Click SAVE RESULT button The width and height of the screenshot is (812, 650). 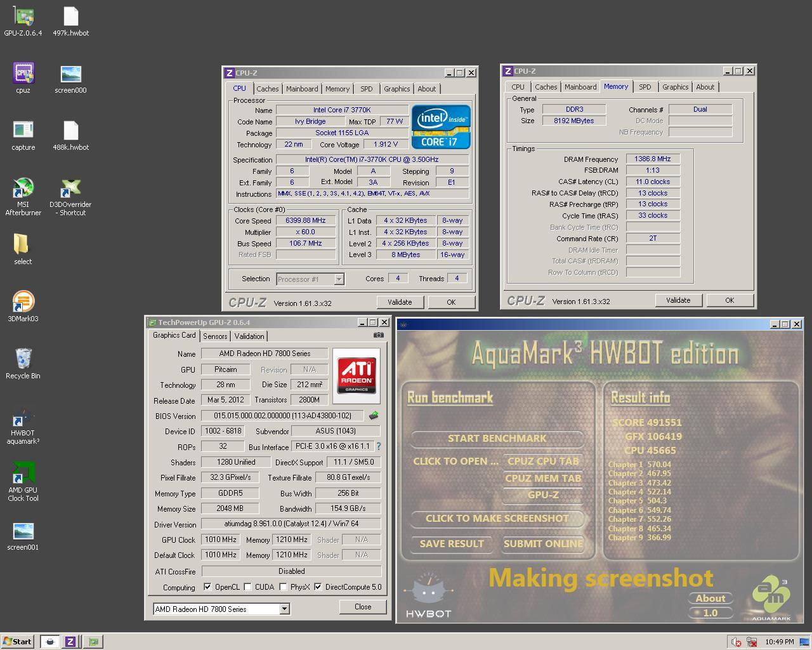coord(452,544)
